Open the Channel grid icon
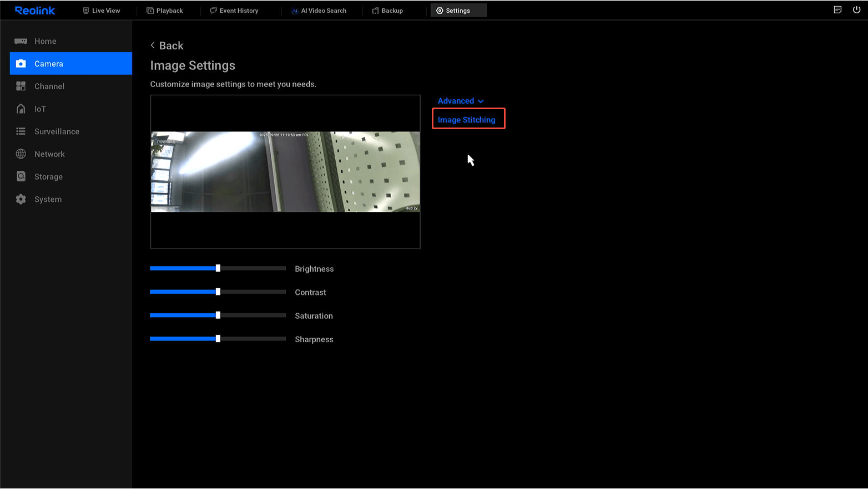Image resolution: width=868 pixels, height=489 pixels. tap(21, 86)
